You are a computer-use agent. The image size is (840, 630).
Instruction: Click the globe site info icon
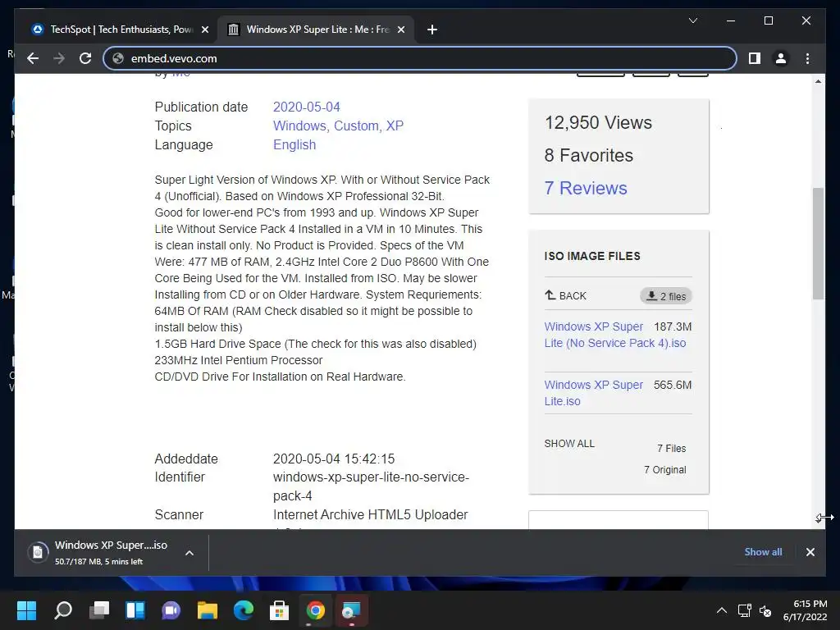point(118,58)
